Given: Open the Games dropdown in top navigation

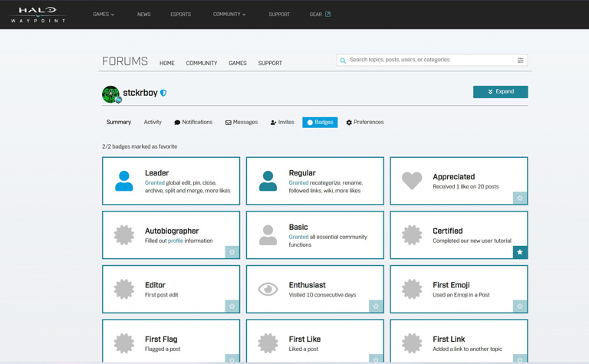Looking at the screenshot, I should [x=104, y=15].
